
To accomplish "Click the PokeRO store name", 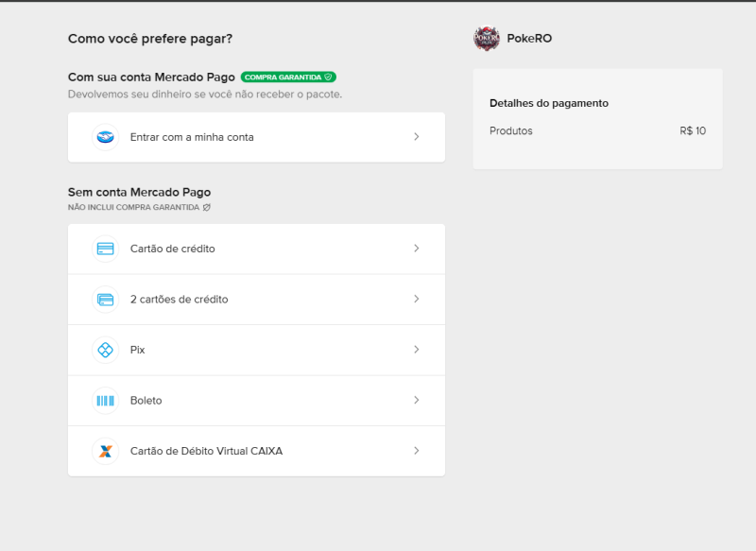I will pos(529,39).
